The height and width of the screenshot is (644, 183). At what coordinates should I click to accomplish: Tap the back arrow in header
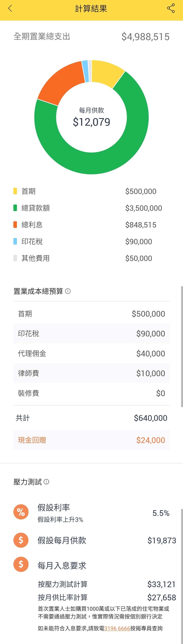pos(10,8)
